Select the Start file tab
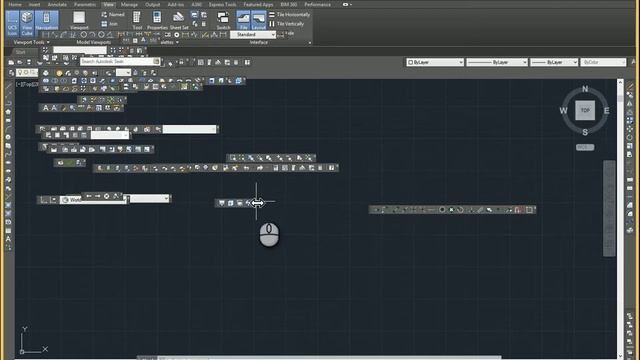This screenshot has height=360, width=640. click(x=20, y=52)
